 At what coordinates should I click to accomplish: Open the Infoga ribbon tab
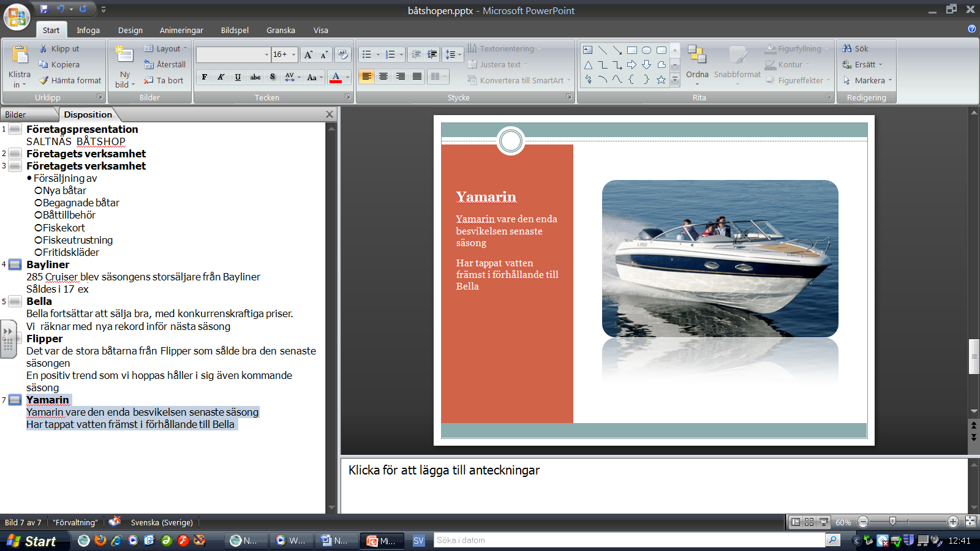click(x=88, y=30)
